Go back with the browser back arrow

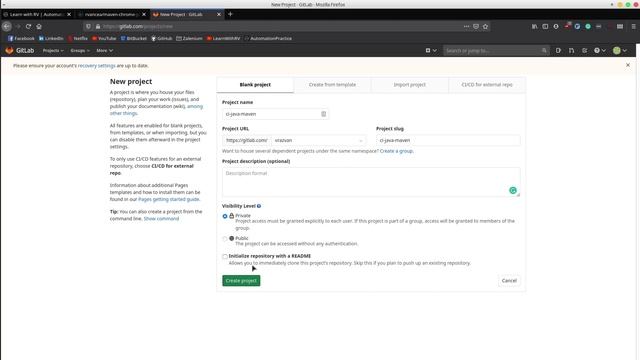(7, 26)
